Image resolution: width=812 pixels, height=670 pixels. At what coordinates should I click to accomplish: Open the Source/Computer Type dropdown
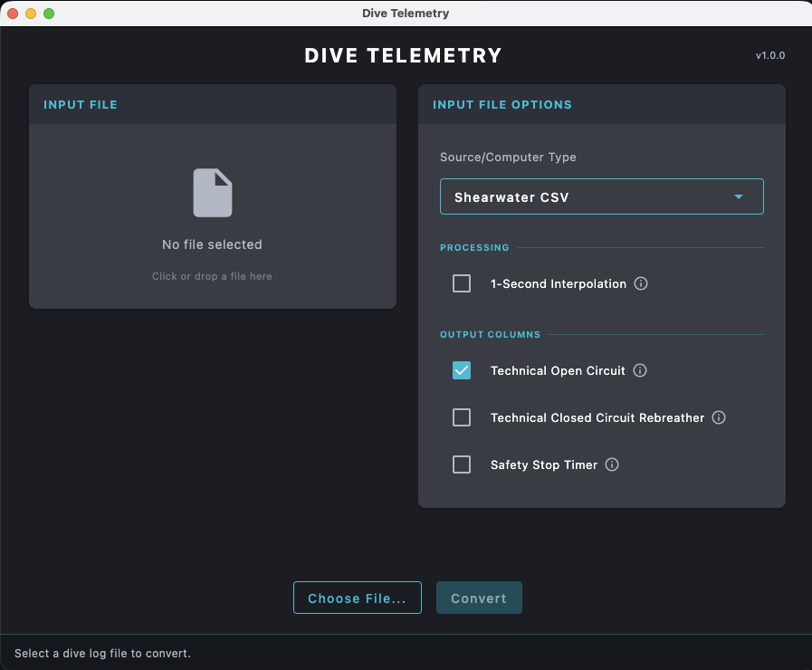tap(601, 196)
